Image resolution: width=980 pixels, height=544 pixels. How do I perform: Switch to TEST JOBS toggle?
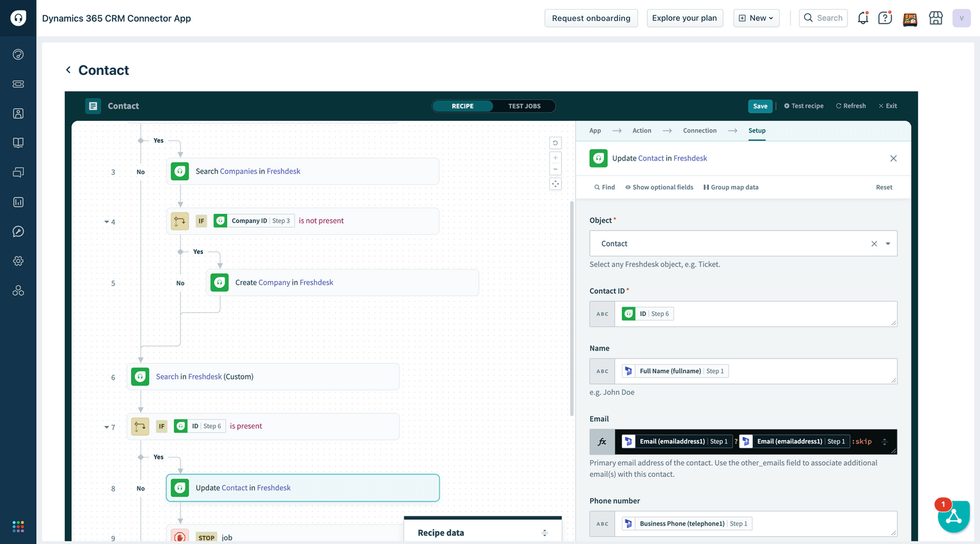[524, 106]
